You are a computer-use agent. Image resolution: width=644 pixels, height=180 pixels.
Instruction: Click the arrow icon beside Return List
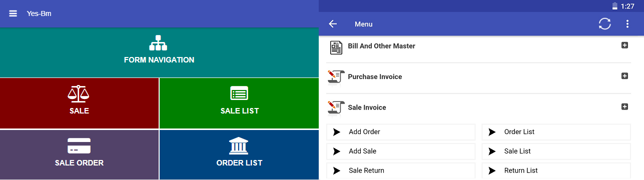pos(492,170)
